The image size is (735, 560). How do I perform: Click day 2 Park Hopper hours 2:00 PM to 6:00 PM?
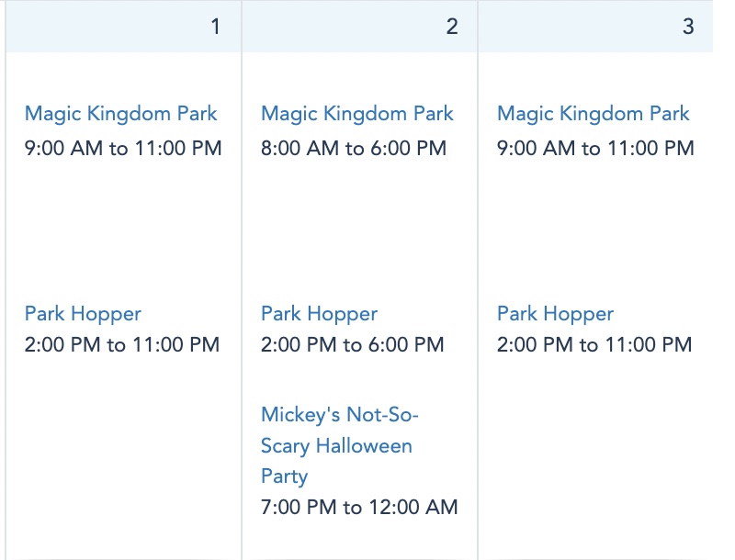click(x=353, y=345)
